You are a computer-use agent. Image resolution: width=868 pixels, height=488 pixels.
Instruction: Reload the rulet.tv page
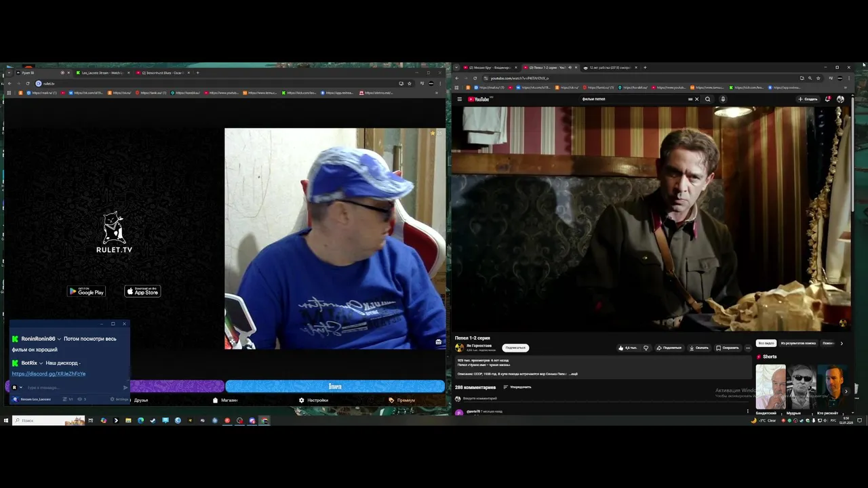point(28,83)
